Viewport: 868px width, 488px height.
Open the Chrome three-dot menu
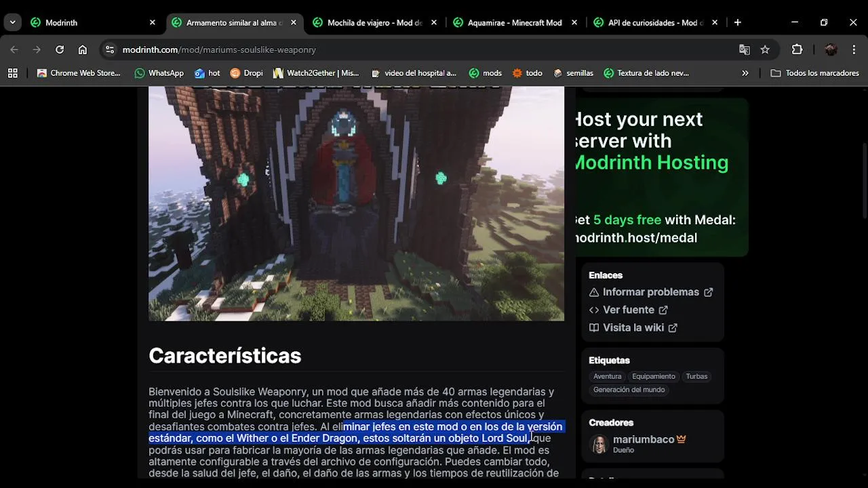pyautogui.click(x=854, y=49)
